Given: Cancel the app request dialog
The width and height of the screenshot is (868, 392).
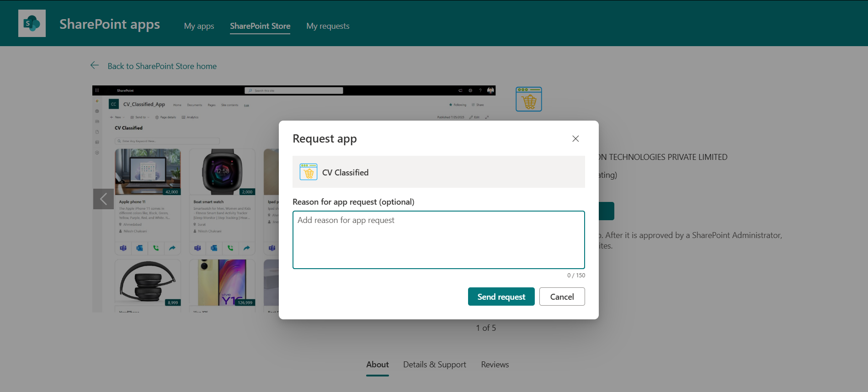Looking at the screenshot, I should coord(562,297).
